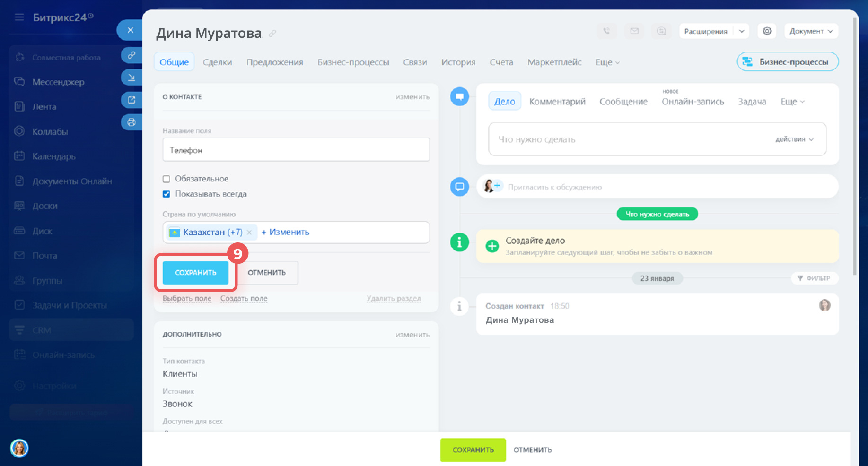Click the phone call icon in header

(x=606, y=31)
